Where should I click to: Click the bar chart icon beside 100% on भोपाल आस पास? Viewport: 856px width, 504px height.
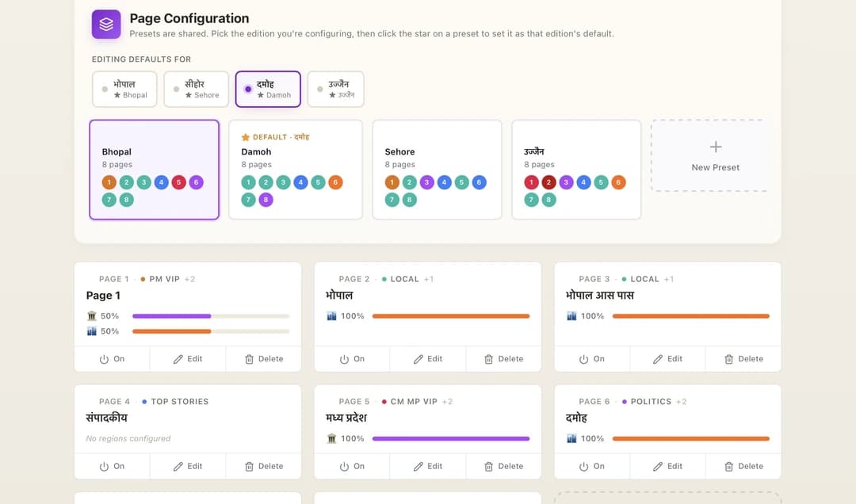572,315
